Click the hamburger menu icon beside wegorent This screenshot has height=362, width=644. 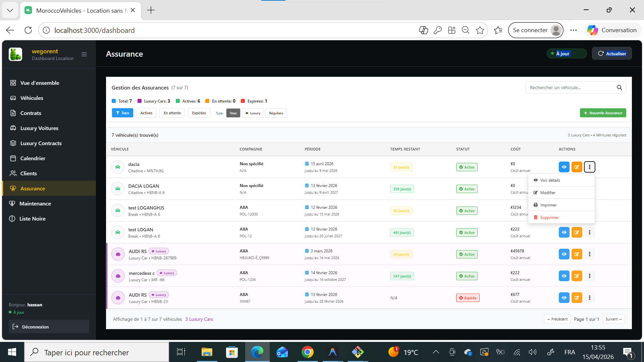coord(84,54)
